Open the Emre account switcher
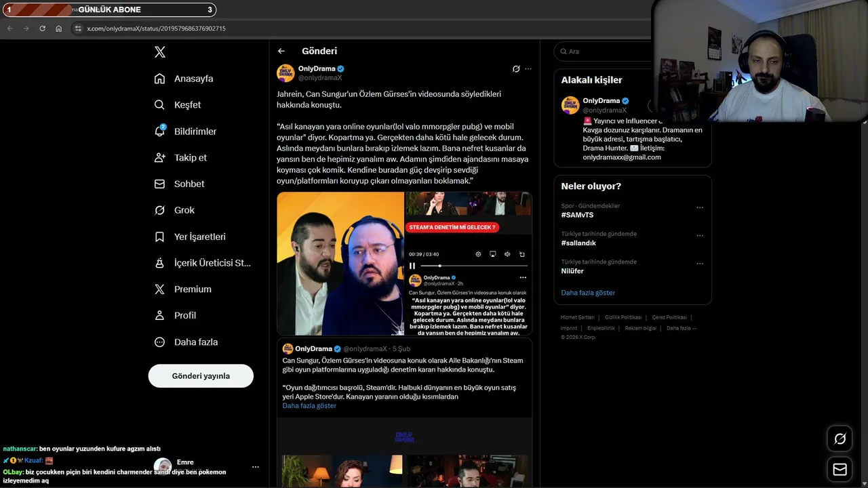868x488 pixels. (x=207, y=466)
